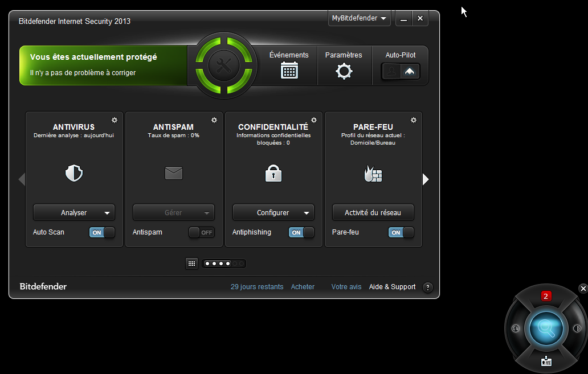
Task: Click the question mark help icon
Action: click(x=427, y=287)
